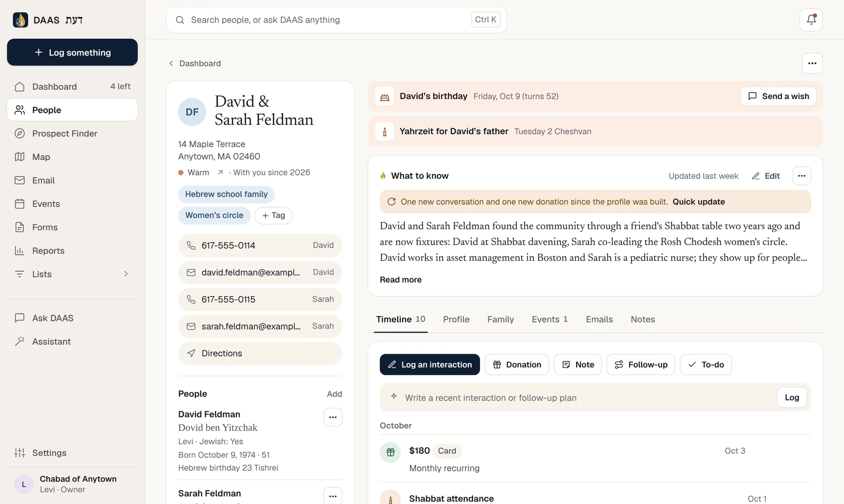
Task: Select the Timeline tab
Action: click(400, 319)
